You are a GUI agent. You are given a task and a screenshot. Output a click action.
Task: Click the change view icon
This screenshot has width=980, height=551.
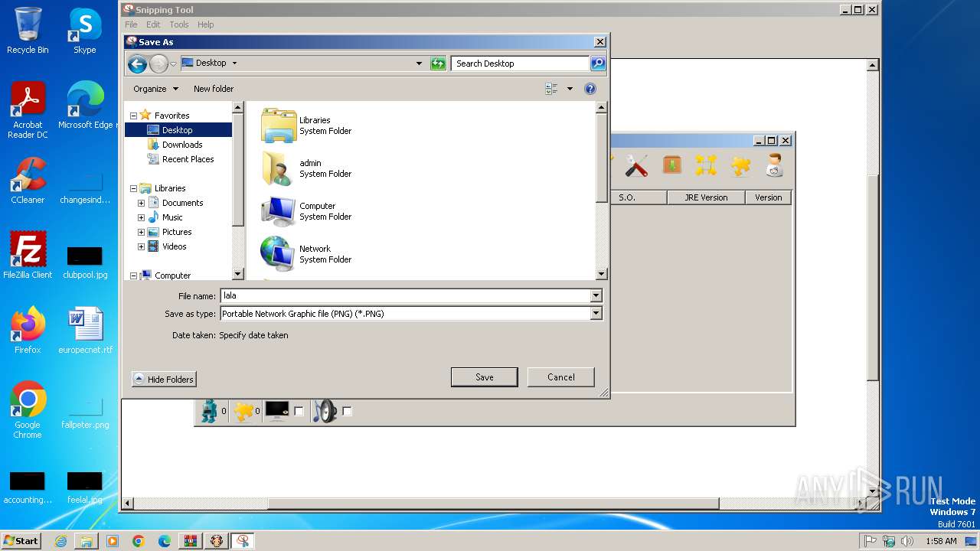coord(551,89)
